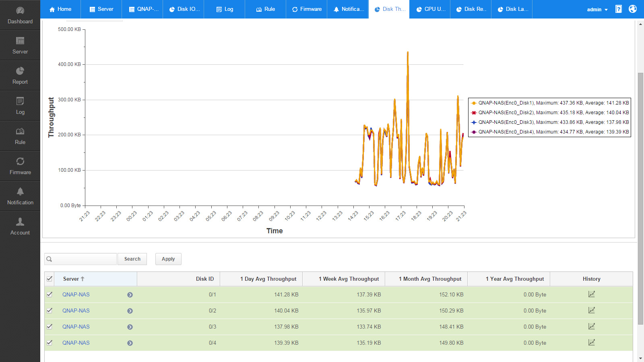Uncheck the checkbox for Disk 0/3 row
This screenshot has width=644, height=362.
tap(50, 327)
